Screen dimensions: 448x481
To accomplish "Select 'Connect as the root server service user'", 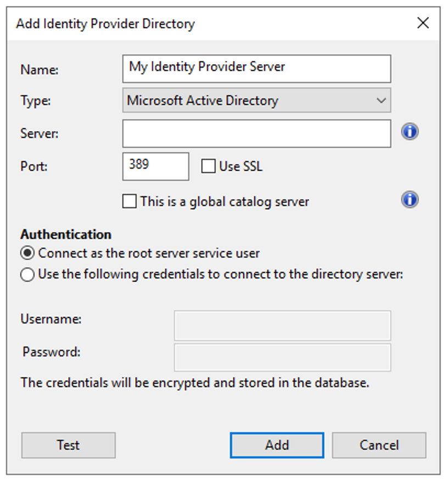I will [27, 254].
